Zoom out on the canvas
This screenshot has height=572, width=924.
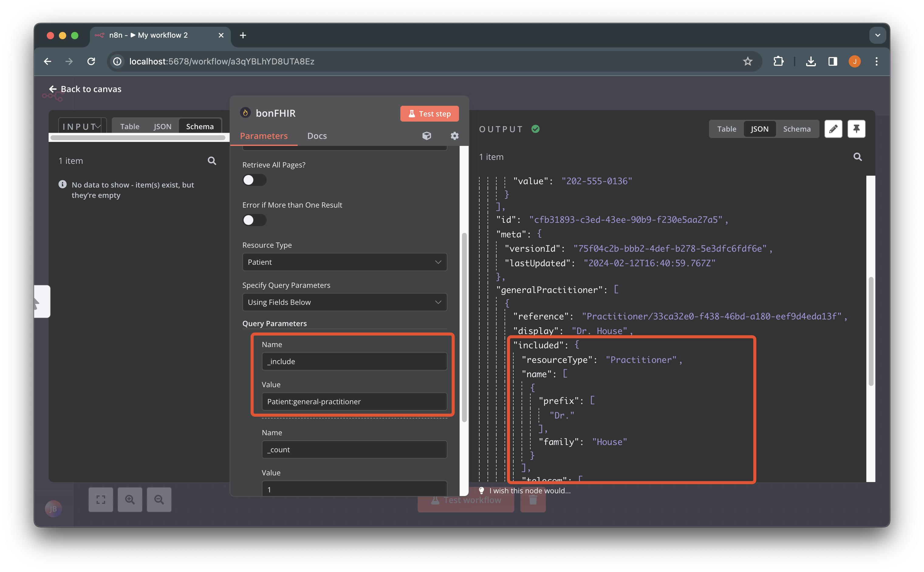(159, 499)
